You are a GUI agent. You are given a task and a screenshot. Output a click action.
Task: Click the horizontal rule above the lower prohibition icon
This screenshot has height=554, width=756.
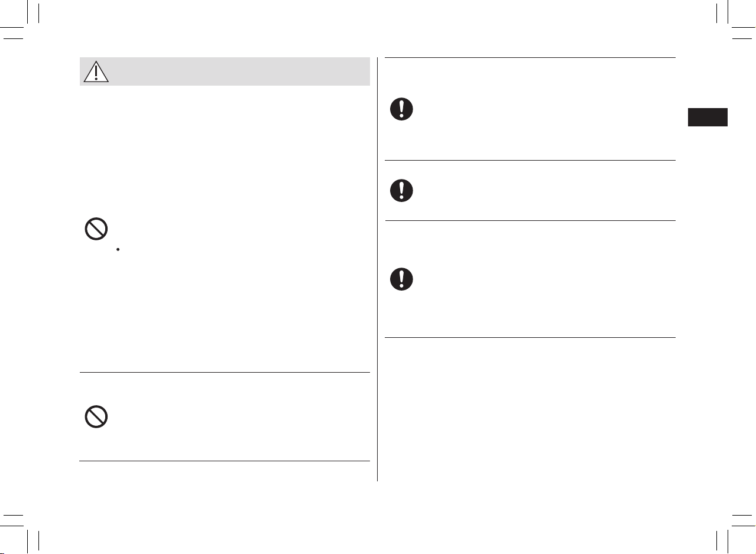225,372
